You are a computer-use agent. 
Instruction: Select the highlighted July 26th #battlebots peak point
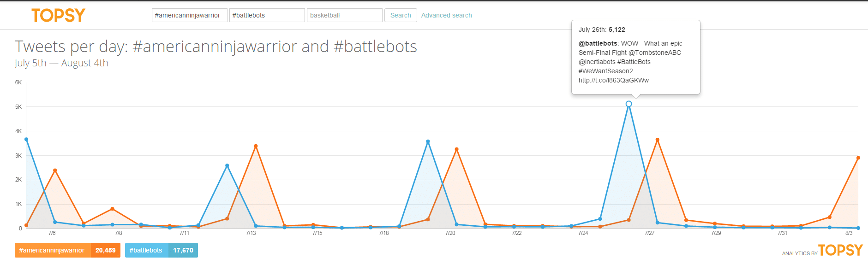point(629,104)
